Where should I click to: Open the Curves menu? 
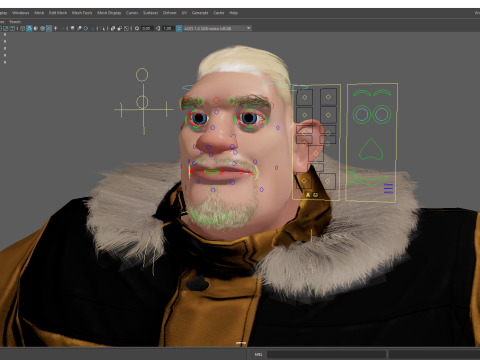click(132, 13)
